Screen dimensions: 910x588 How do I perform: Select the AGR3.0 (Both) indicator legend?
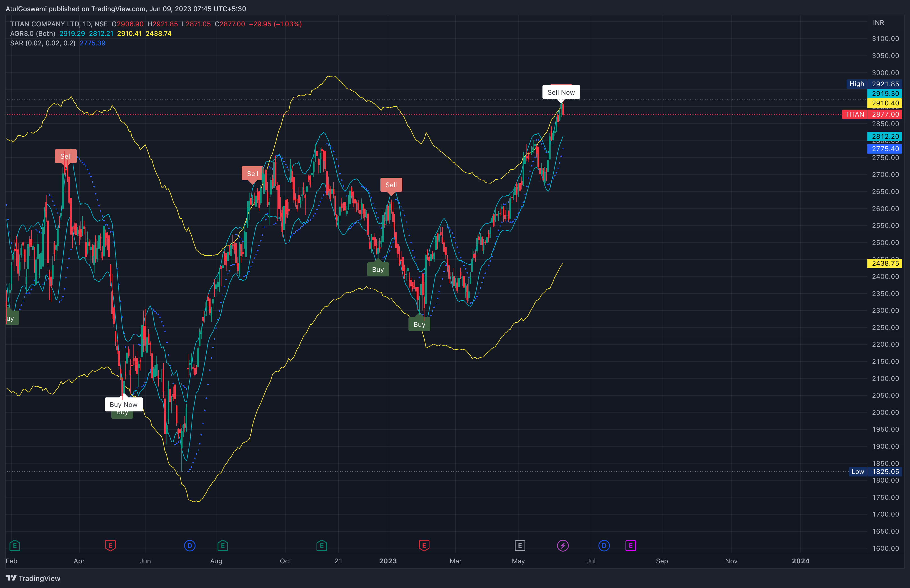pos(33,33)
